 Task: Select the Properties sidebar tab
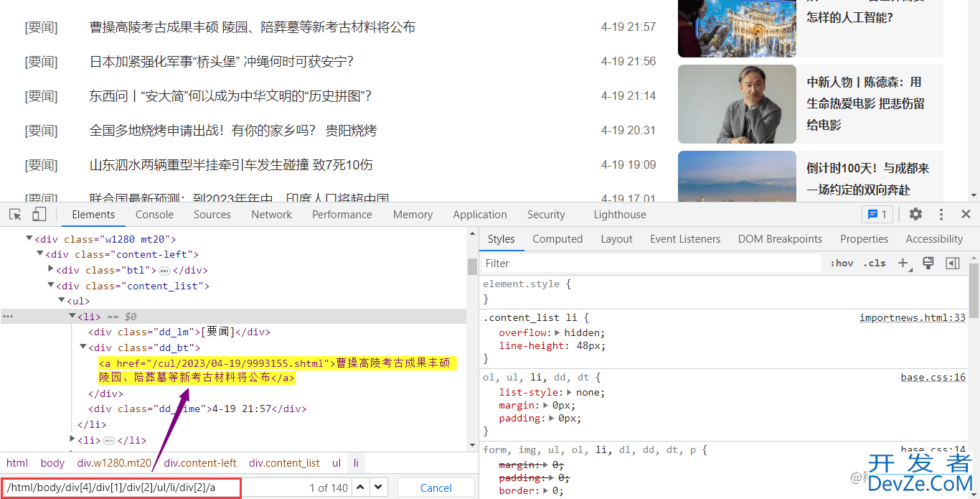pyautogui.click(x=864, y=239)
